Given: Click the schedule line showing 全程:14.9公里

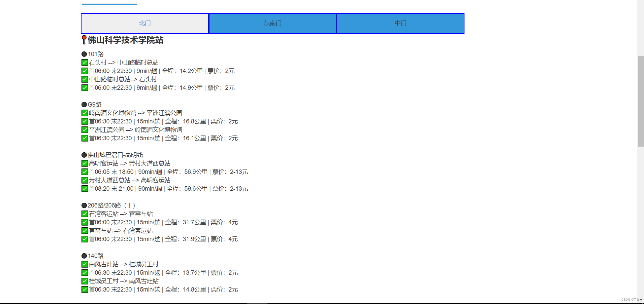Looking at the screenshot, I should (x=162, y=88).
